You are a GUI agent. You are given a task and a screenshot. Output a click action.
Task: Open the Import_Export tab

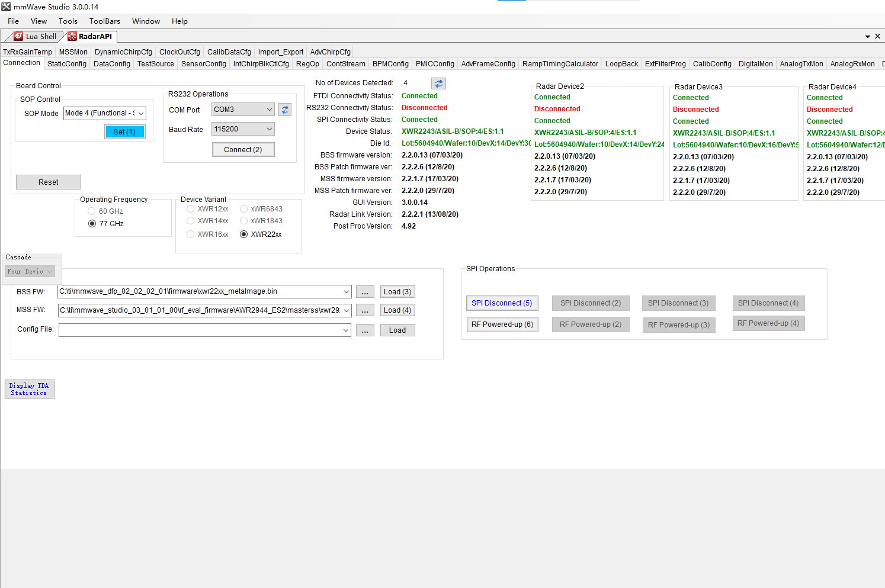point(281,52)
